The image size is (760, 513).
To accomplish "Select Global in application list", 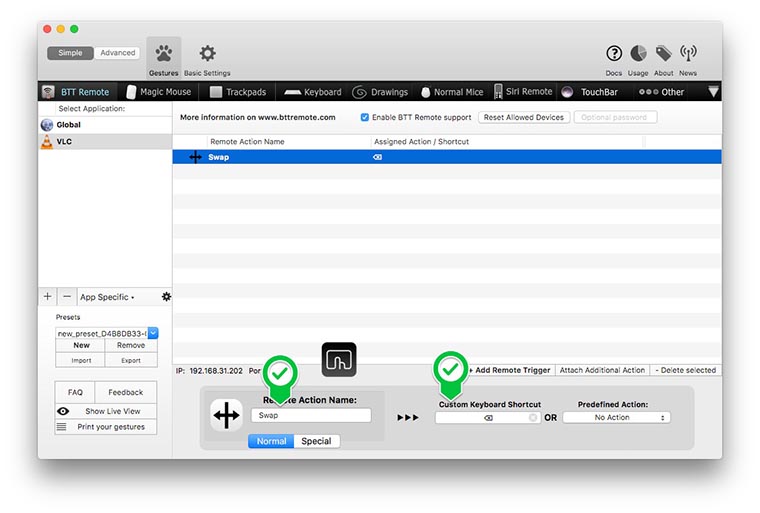I will click(105, 125).
